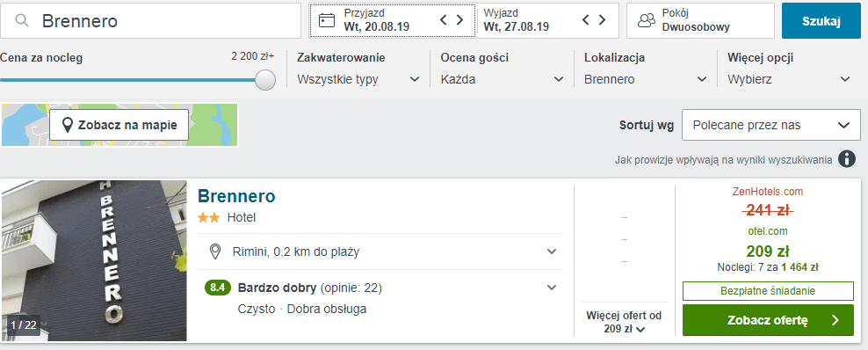Expand the Rimini location details chevron
The image size is (868, 350).
552,252
